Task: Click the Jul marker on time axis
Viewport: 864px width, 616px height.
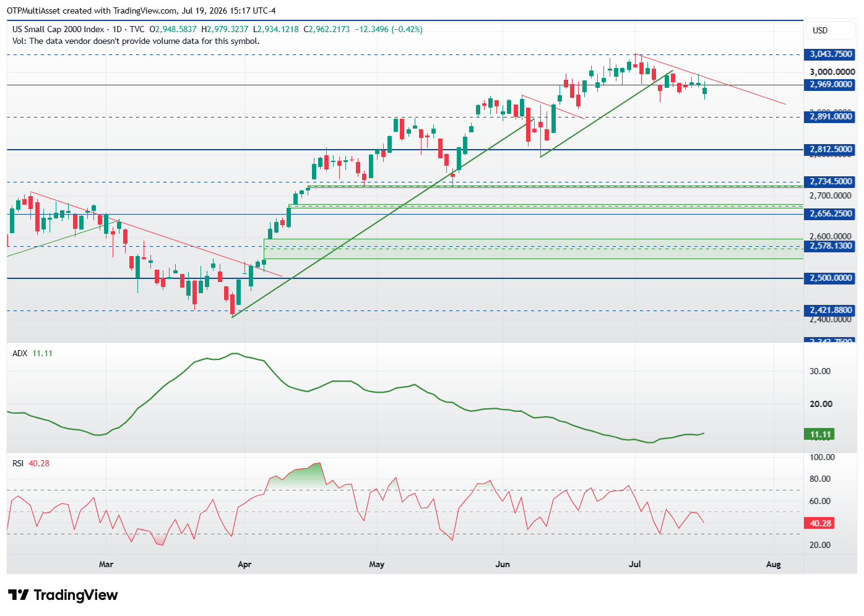Action: click(x=634, y=564)
